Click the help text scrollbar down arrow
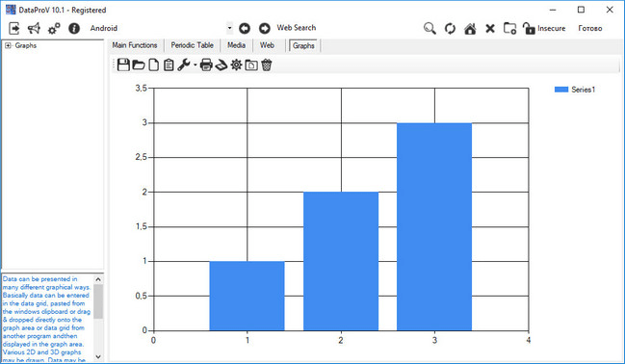 pos(98,357)
